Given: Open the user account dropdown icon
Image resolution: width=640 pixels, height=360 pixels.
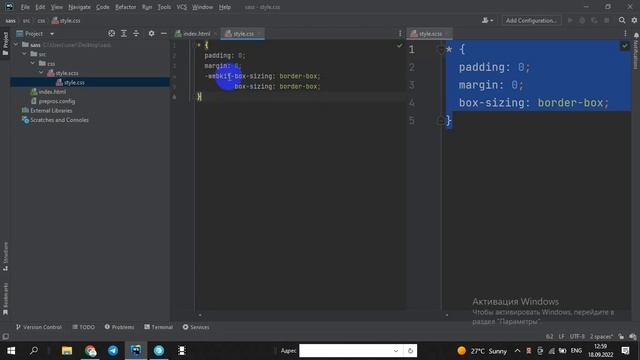Looking at the screenshot, I should click(x=487, y=20).
